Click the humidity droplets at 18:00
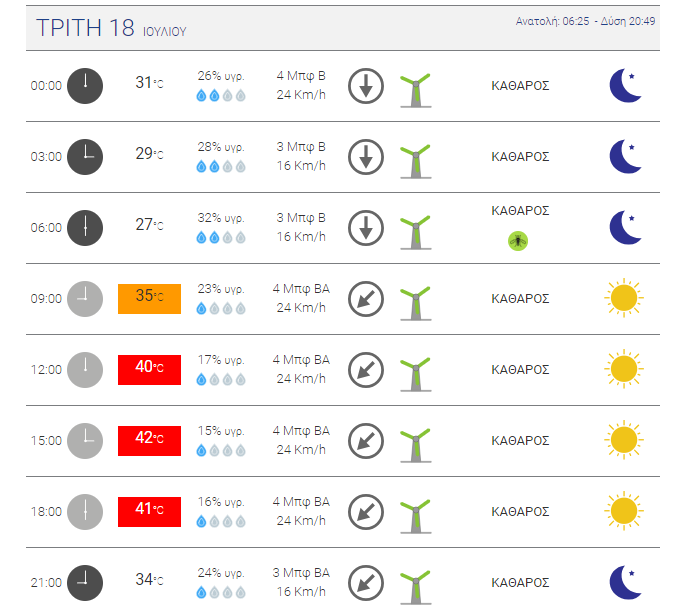 coord(221,521)
